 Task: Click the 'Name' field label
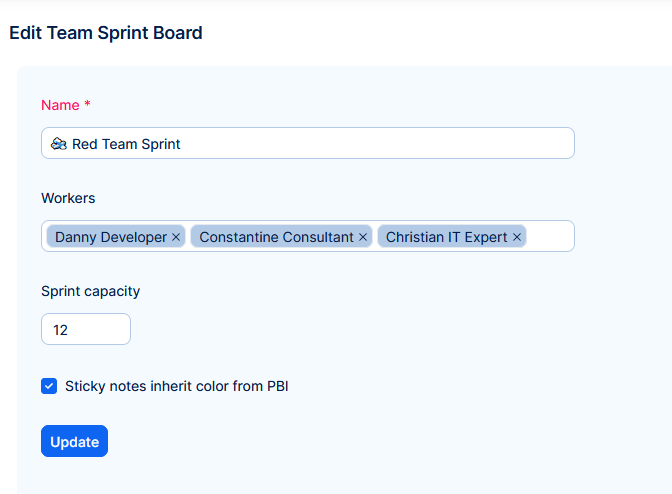pos(60,105)
